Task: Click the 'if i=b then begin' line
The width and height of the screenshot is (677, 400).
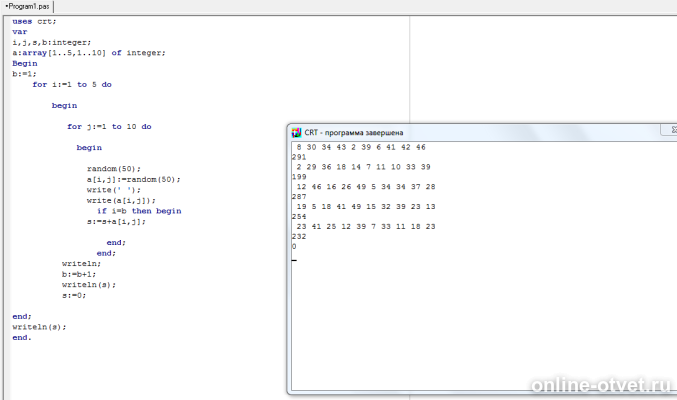Action: point(139,211)
